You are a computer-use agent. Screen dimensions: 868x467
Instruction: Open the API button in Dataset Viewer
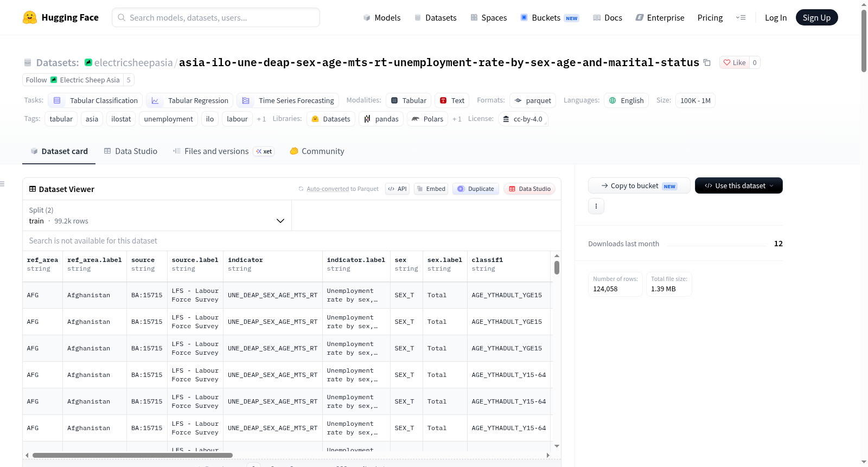(x=397, y=189)
